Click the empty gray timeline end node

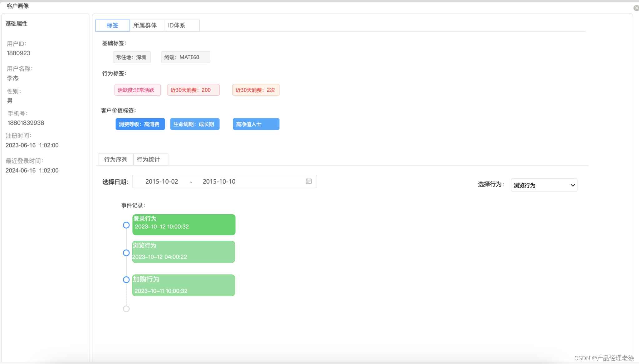(x=126, y=309)
